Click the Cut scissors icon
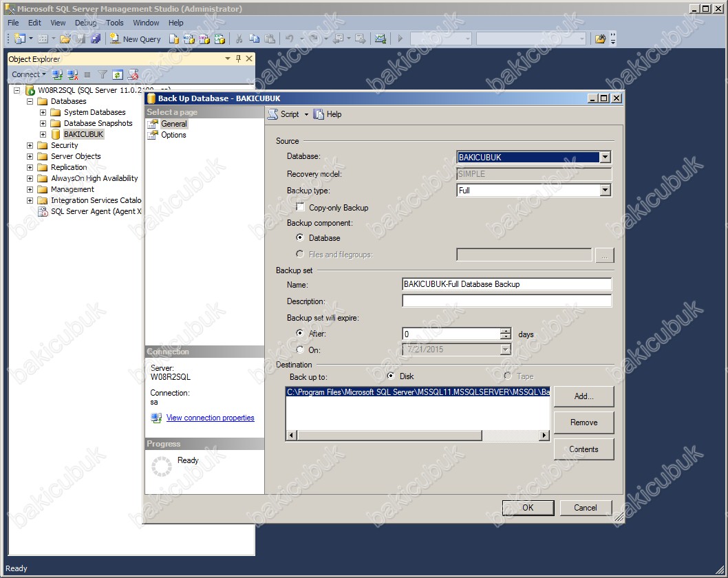The image size is (728, 578). pos(239,39)
